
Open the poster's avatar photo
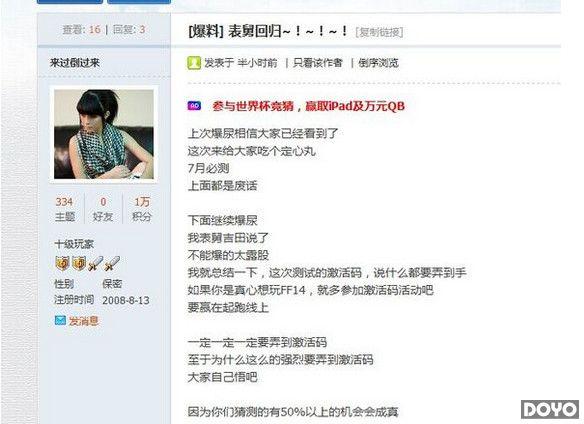pyautogui.click(x=104, y=134)
